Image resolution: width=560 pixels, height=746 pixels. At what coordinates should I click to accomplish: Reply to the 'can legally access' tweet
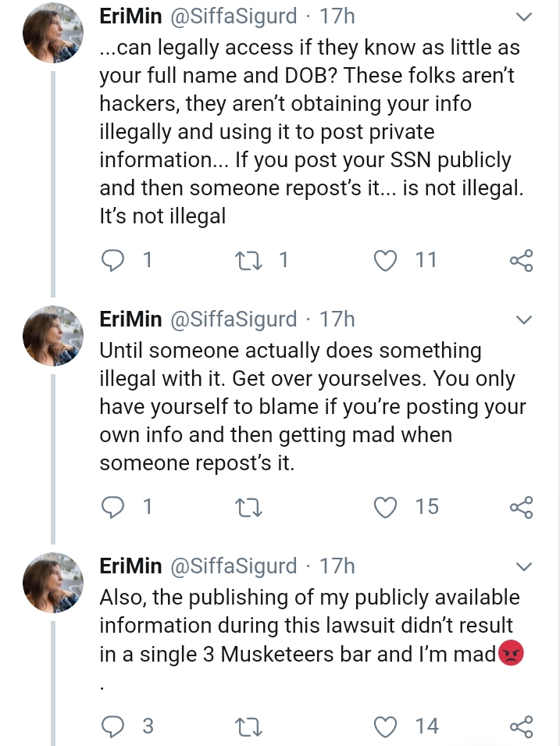pyautogui.click(x=112, y=260)
